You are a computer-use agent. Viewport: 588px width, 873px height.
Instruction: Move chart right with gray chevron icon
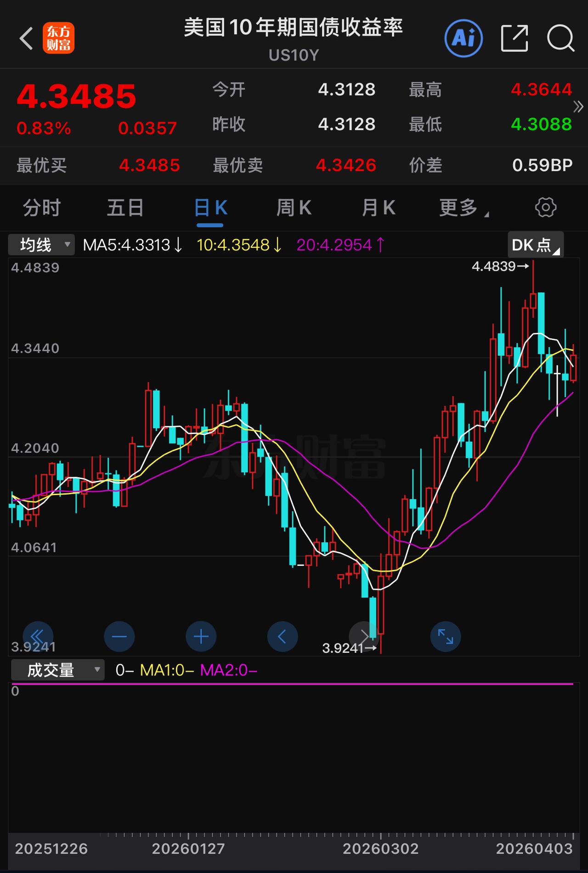364,637
